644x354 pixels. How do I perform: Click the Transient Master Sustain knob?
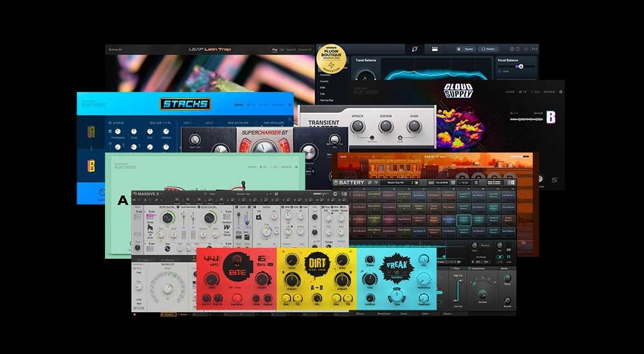tap(386, 126)
